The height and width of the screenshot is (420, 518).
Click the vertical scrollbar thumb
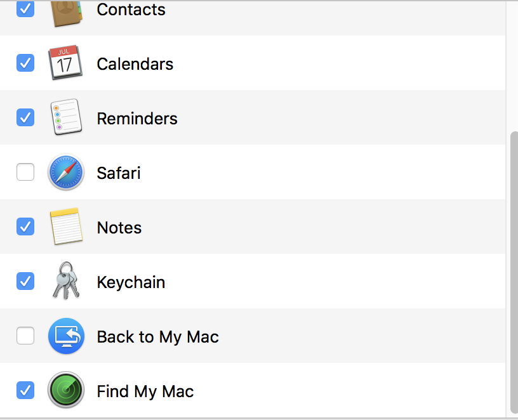514,274
